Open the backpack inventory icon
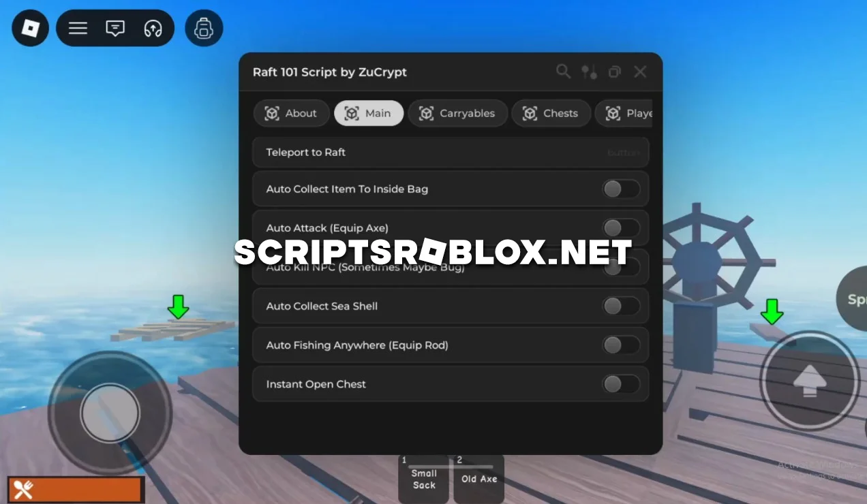 click(204, 28)
